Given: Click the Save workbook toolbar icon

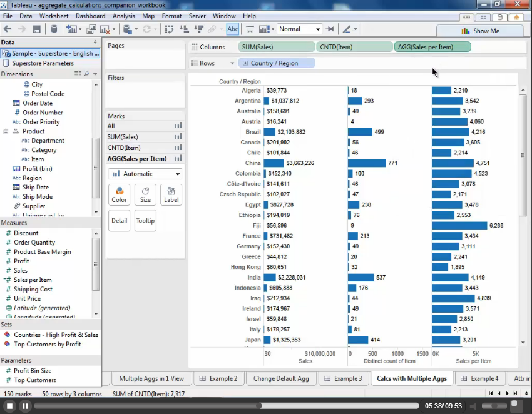Looking at the screenshot, I should coord(37,29).
